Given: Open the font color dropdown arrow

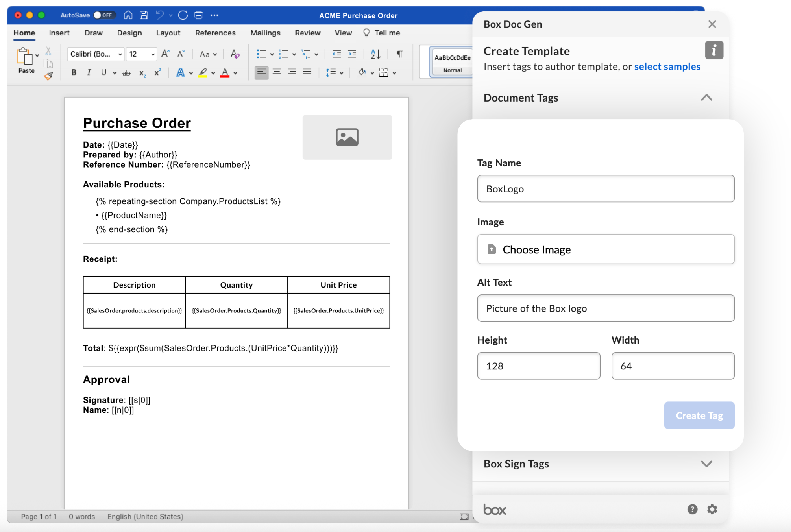Looking at the screenshot, I should click(x=235, y=73).
